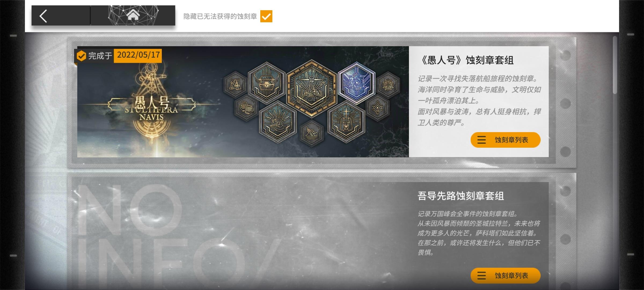Select the small flower emblem medal
644x290 pixels.
[388, 85]
